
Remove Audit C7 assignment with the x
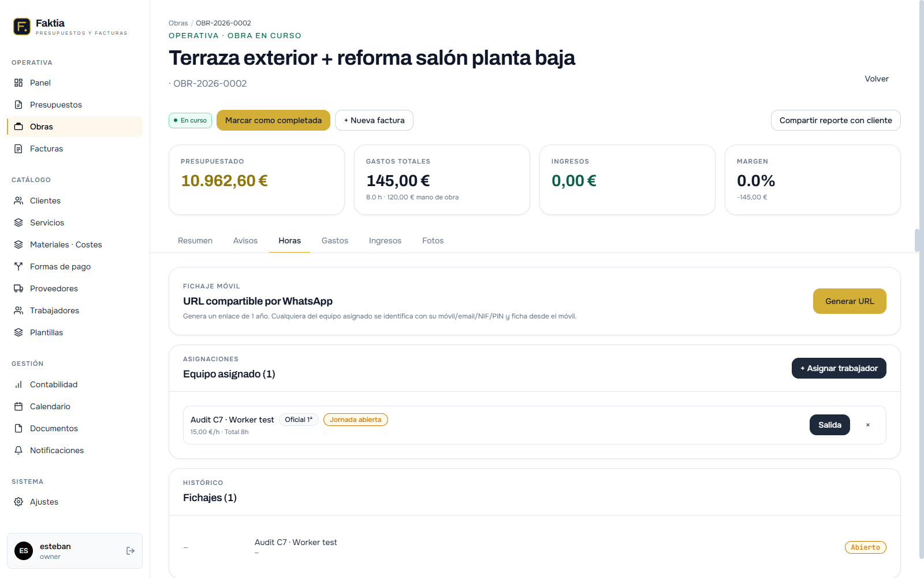[x=867, y=425]
